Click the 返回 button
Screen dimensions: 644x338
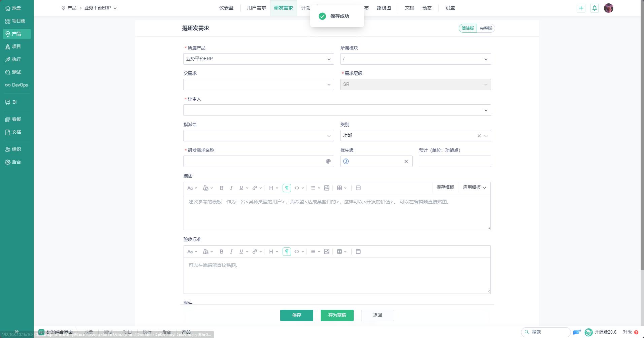378,315
